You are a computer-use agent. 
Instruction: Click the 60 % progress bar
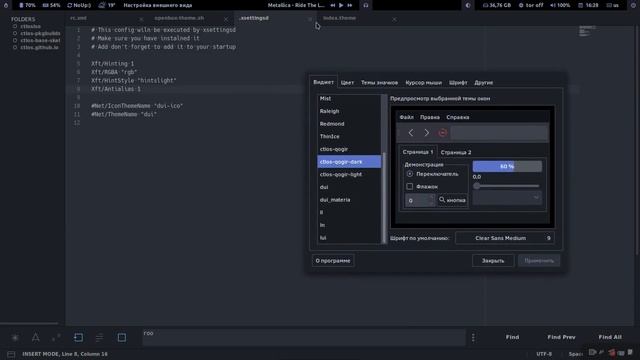point(507,166)
